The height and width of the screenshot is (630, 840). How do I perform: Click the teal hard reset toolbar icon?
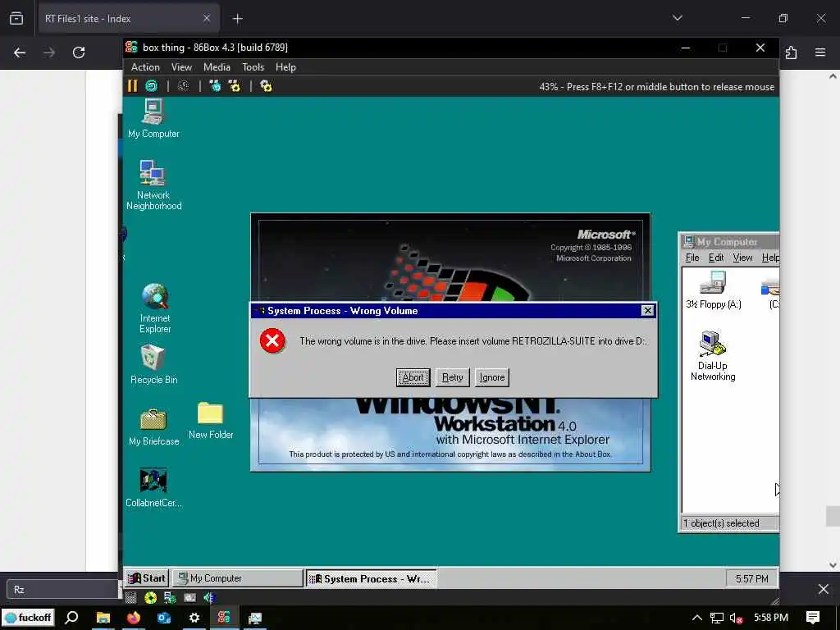tap(152, 85)
